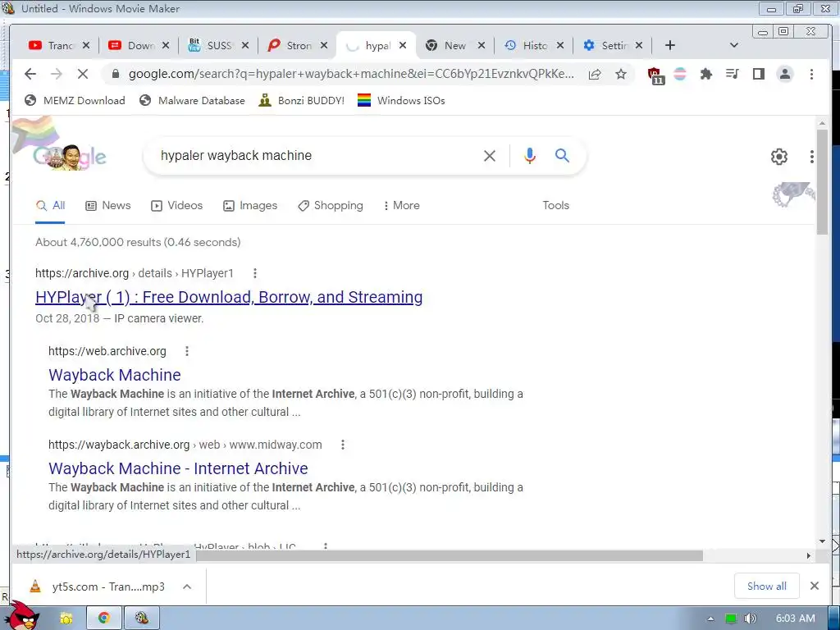
Task: Click the forward navigation arrow
Action: click(x=57, y=74)
